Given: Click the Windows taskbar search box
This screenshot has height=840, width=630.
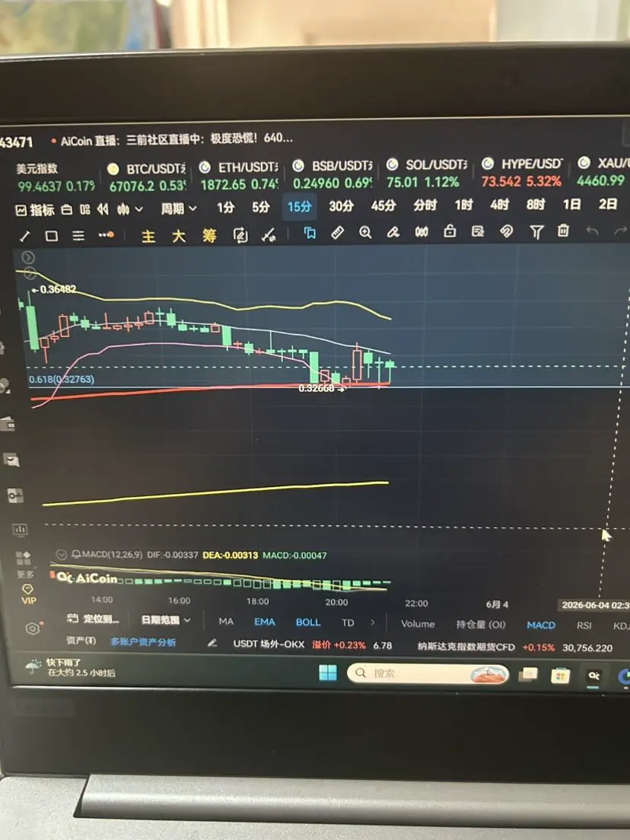Looking at the screenshot, I should tap(428, 673).
